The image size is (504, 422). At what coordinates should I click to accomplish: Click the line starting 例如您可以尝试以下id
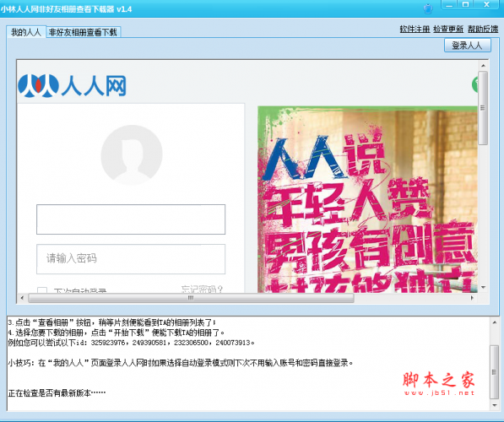tap(131, 343)
